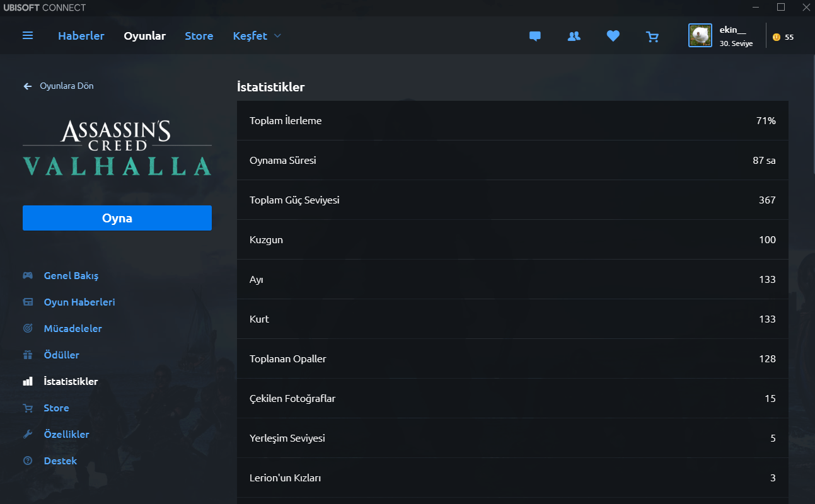Click the 87 sa playtime value
Screen dimensions: 815x504
[x=764, y=161]
